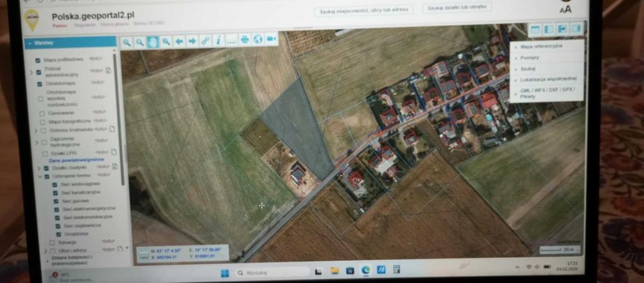Open Windows Start menu

point(225,273)
